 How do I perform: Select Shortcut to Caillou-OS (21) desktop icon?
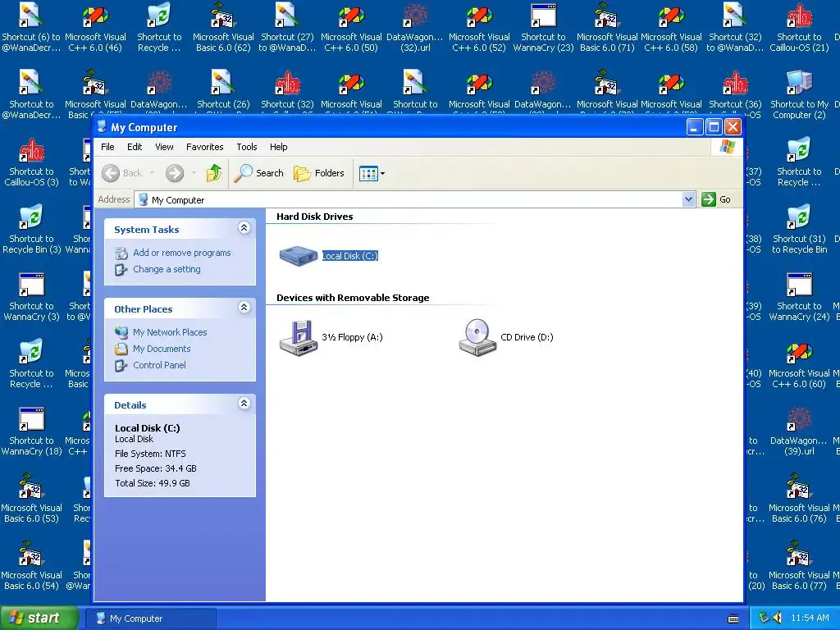click(799, 28)
